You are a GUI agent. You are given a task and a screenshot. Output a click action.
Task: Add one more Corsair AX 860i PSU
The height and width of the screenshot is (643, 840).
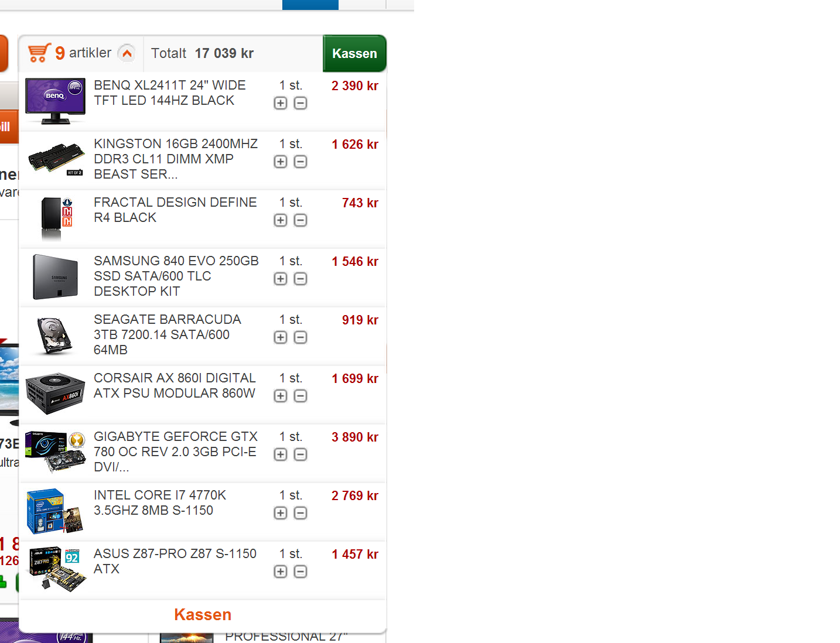[281, 396]
